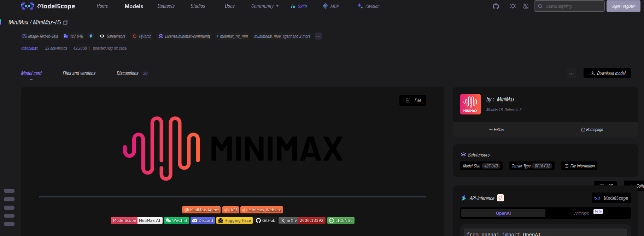Open the MCP nav link
The height and width of the screenshot is (236, 644).
331,6
